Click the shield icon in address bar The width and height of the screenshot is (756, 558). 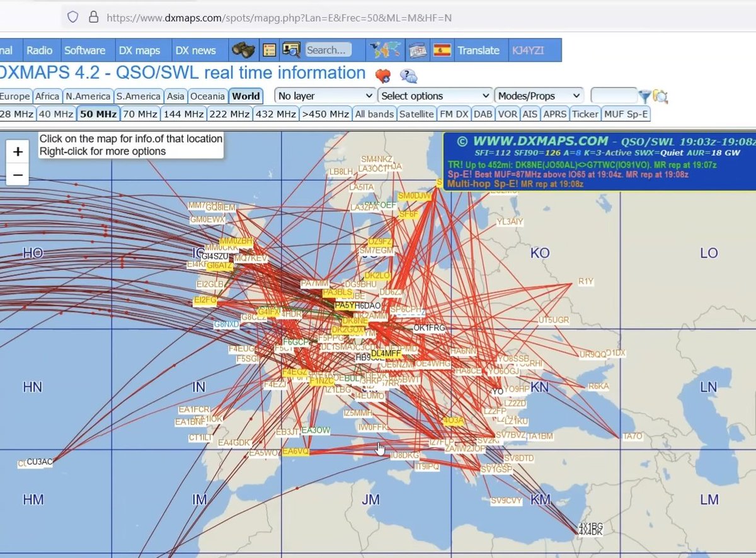click(x=72, y=17)
